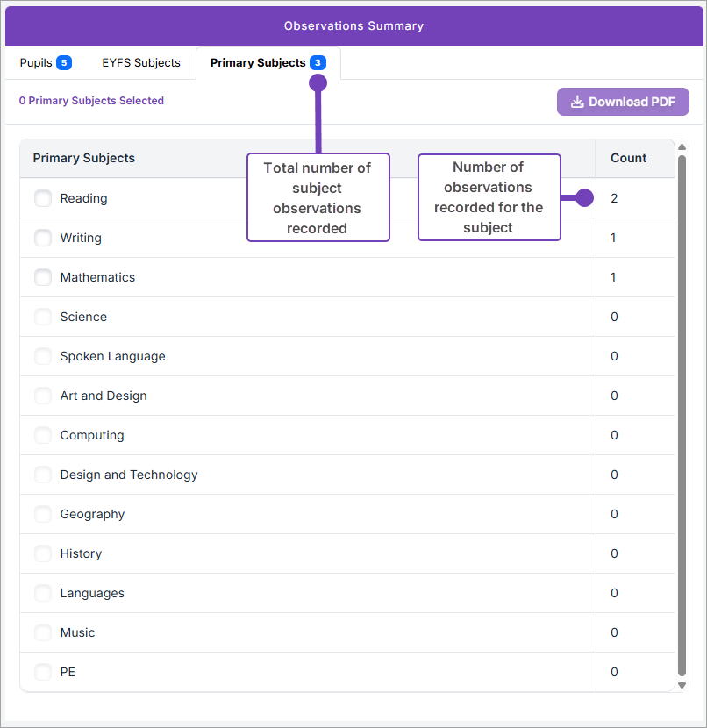
Task: Click the scrollbar down arrow
Action: (x=682, y=685)
